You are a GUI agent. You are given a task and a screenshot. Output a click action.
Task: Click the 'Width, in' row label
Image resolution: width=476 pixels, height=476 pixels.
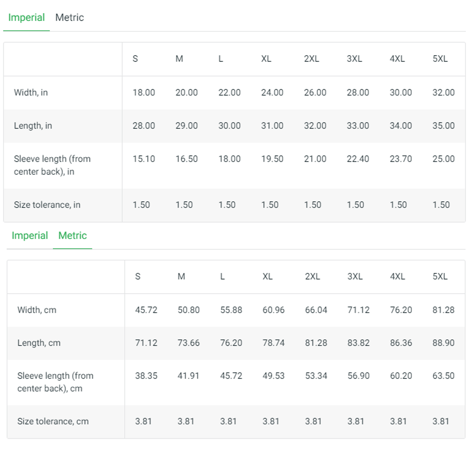point(31,93)
